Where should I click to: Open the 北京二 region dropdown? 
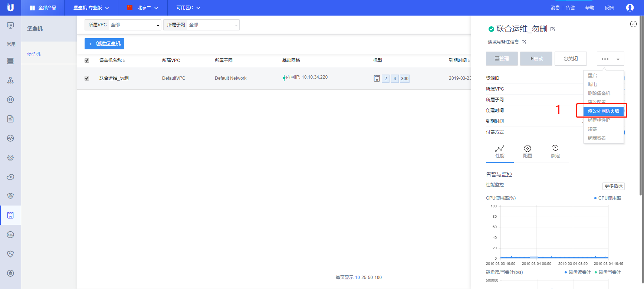[x=143, y=8]
